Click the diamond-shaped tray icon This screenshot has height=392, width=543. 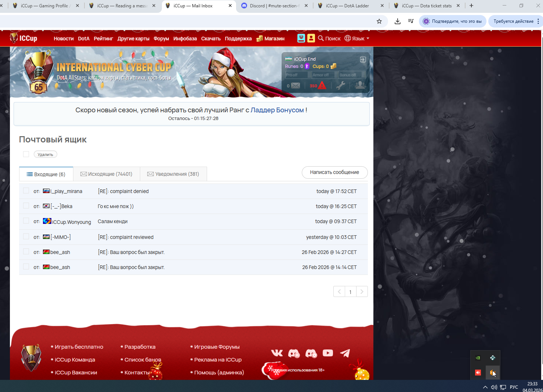coord(493,358)
